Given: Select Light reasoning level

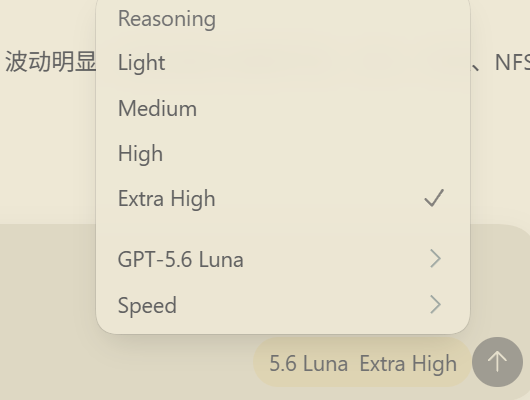Looking at the screenshot, I should click(x=283, y=63).
